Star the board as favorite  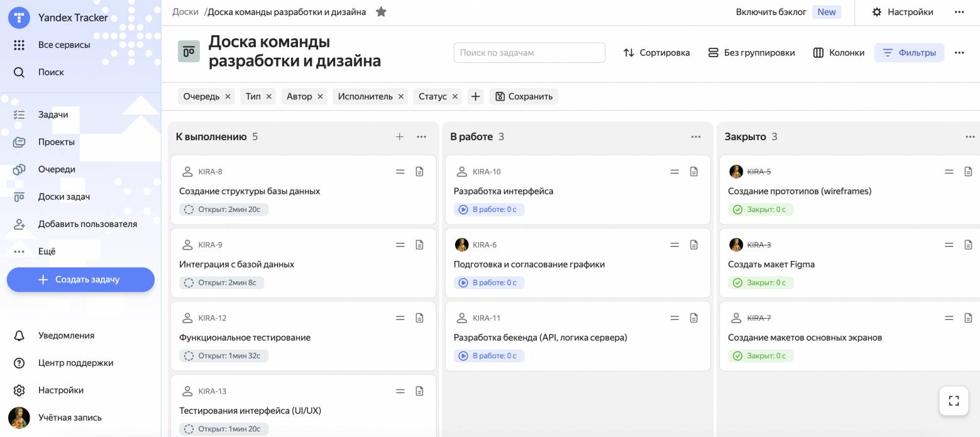pyautogui.click(x=381, y=12)
